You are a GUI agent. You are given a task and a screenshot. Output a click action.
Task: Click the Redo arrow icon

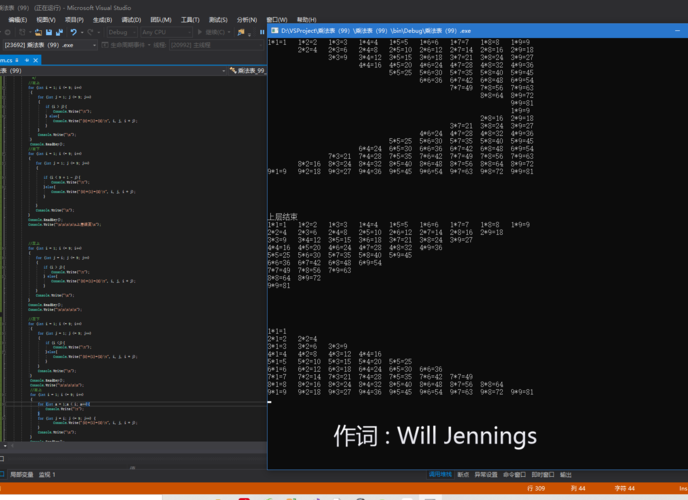tap(90, 32)
